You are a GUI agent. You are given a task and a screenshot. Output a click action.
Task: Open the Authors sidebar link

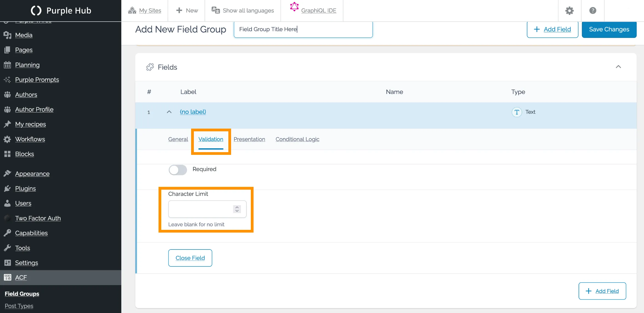pos(26,94)
